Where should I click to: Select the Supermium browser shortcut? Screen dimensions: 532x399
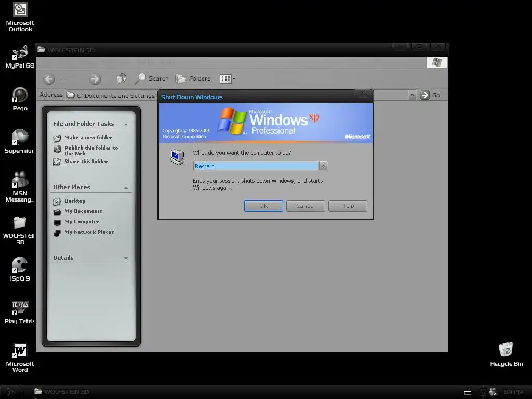[20, 141]
